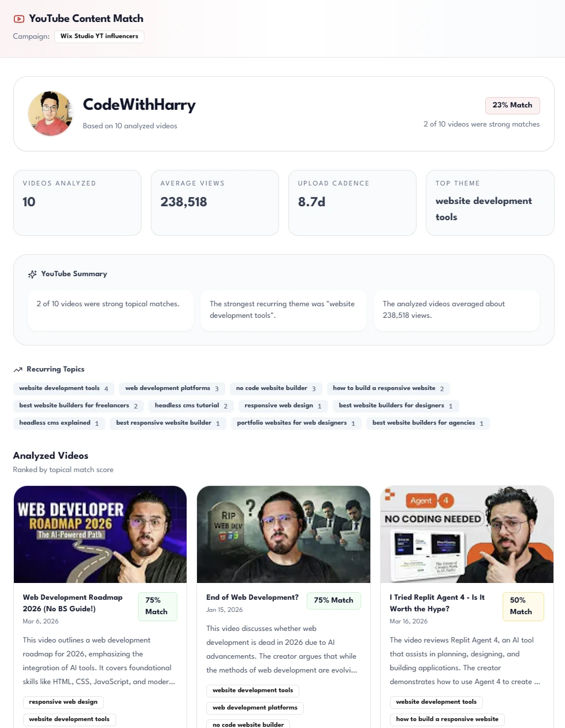Select the website development tools topic chip
The image size is (565, 728).
(64, 388)
